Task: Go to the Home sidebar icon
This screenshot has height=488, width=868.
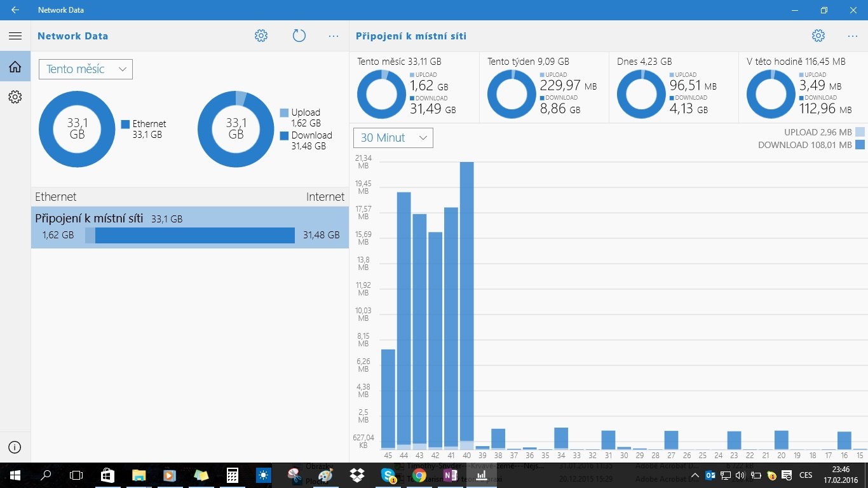Action: [x=15, y=66]
